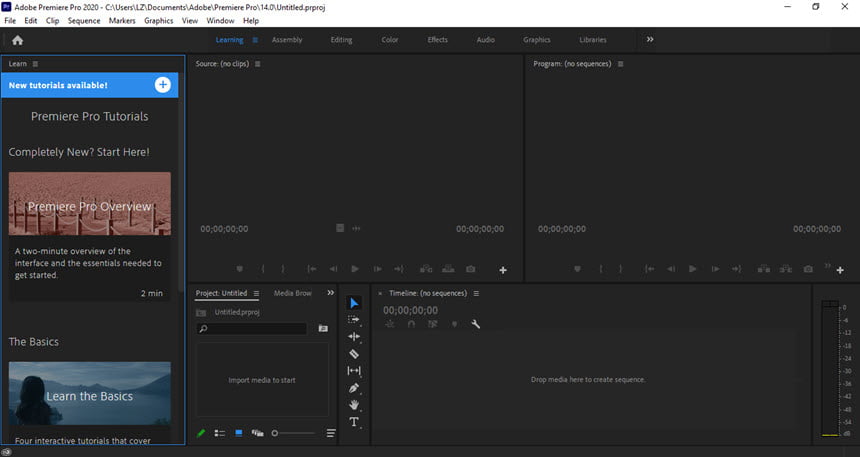Switch to Editing workspace

341,40
